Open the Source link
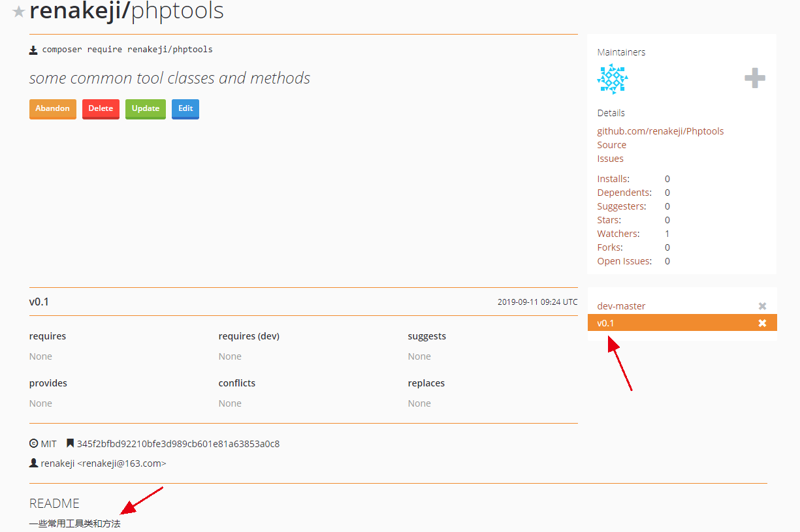The width and height of the screenshot is (800, 532). 612,145
